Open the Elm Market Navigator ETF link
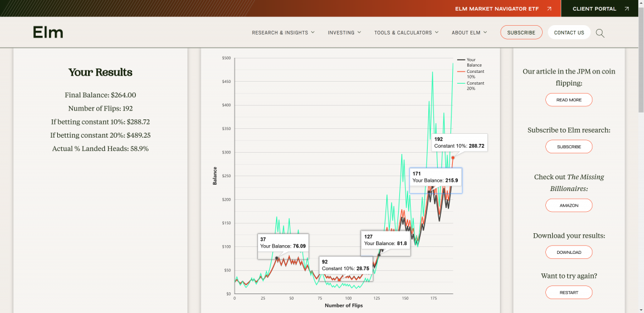 tap(502, 9)
